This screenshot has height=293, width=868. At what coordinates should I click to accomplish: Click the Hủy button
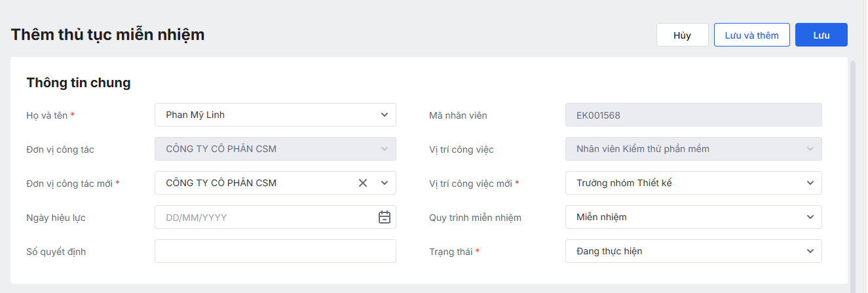682,35
